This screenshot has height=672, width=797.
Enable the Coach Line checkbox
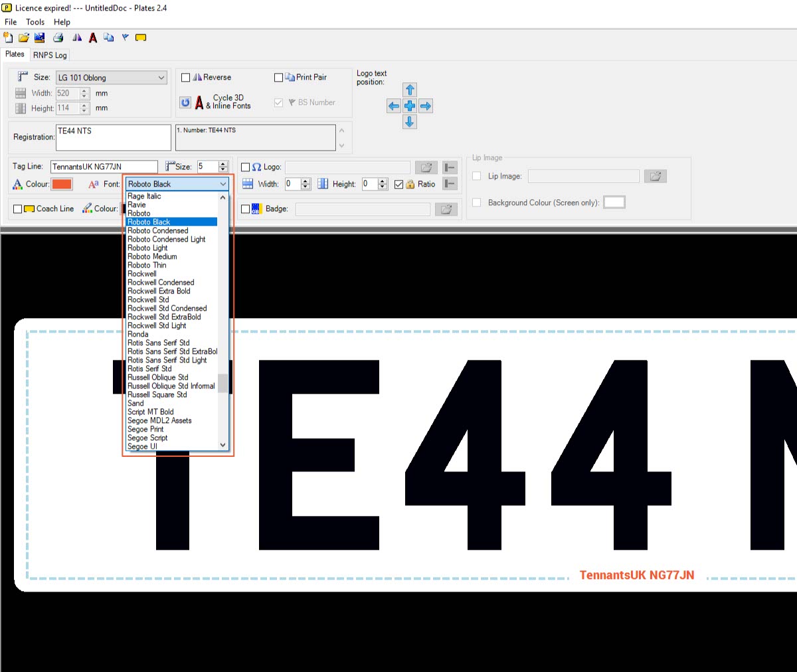tap(18, 209)
